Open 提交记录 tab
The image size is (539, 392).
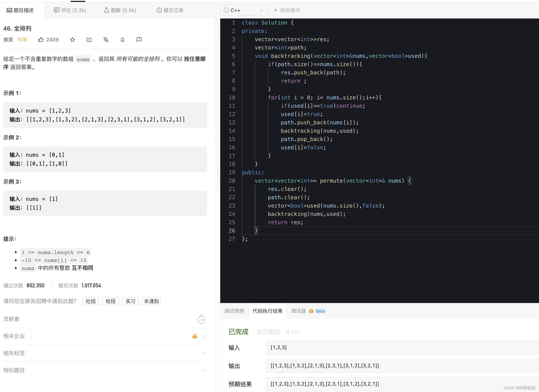170,10
